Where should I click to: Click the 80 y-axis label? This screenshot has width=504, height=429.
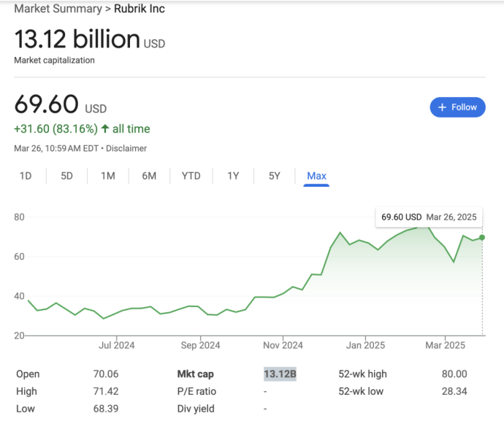point(19,217)
